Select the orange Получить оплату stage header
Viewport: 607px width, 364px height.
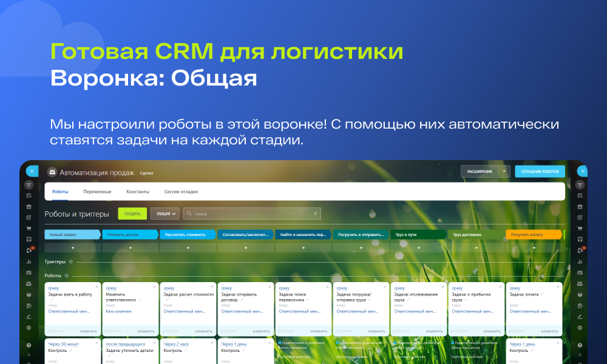tap(534, 234)
